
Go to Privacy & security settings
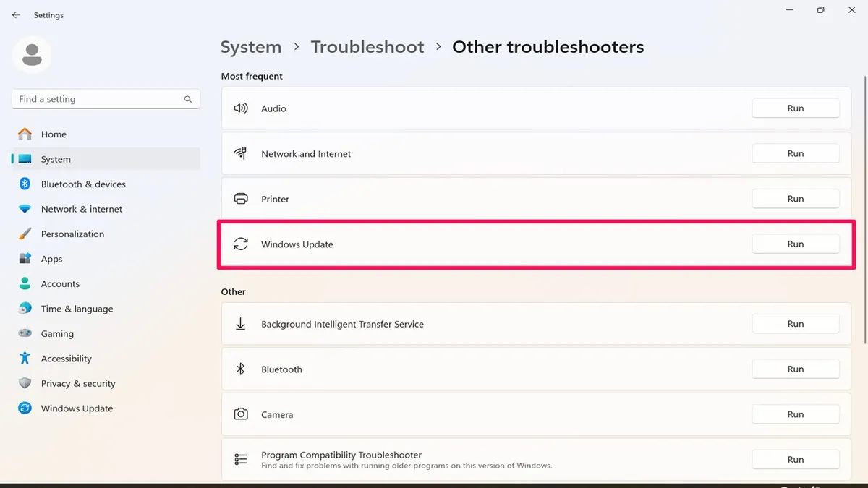pos(106,383)
